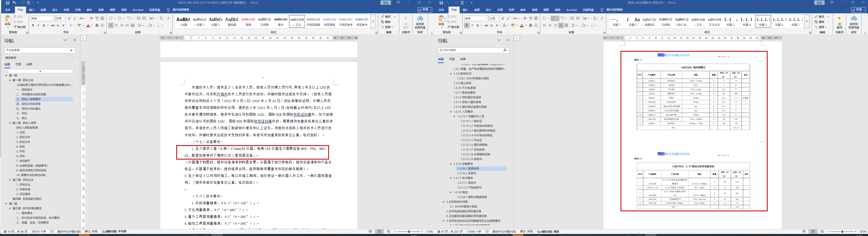Toggle Italic in left Word window
Screen dimensions: 868x236
click(38, 25)
